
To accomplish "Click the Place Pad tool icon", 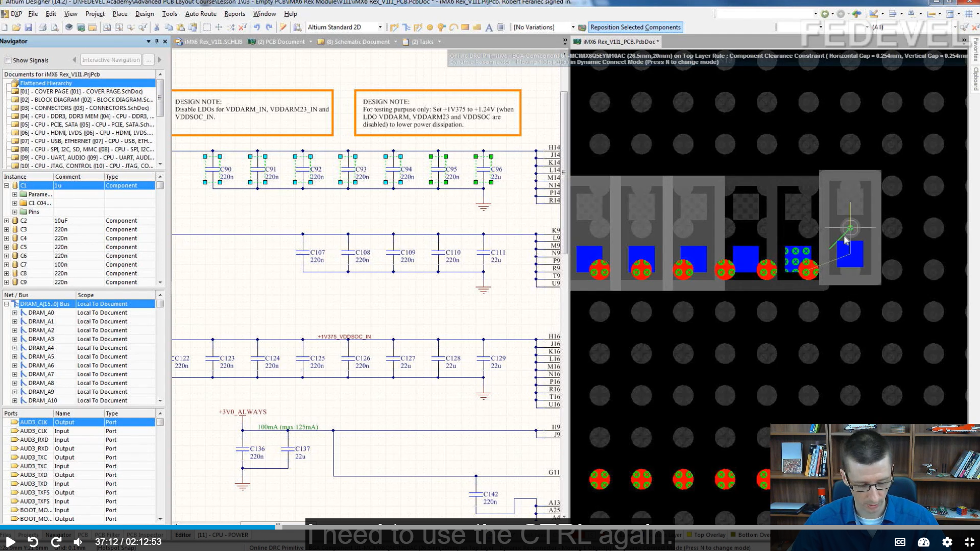I will (x=429, y=28).
